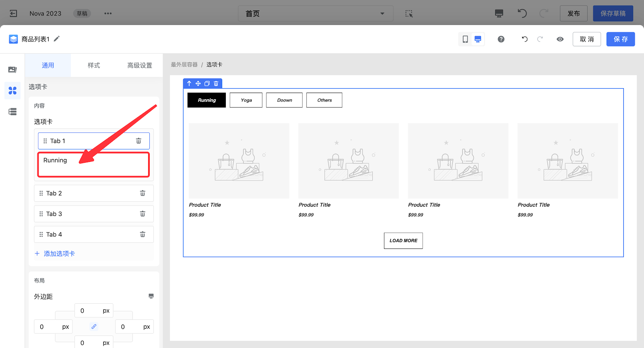The image size is (644, 348).
Task: Click the undo arrow in editor header
Action: coord(524,39)
